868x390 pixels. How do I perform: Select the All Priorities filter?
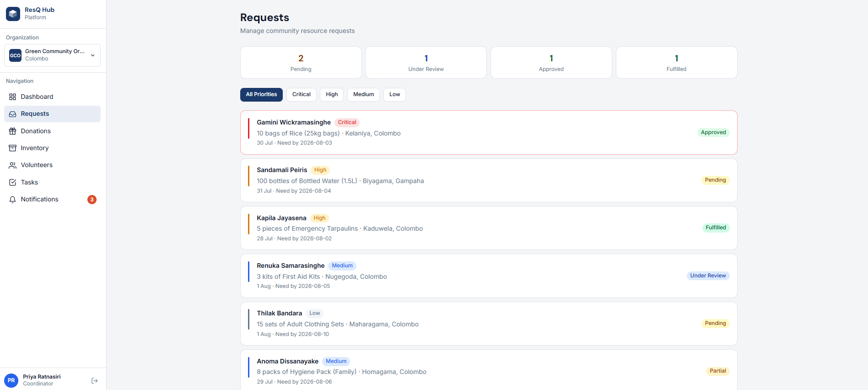point(261,95)
